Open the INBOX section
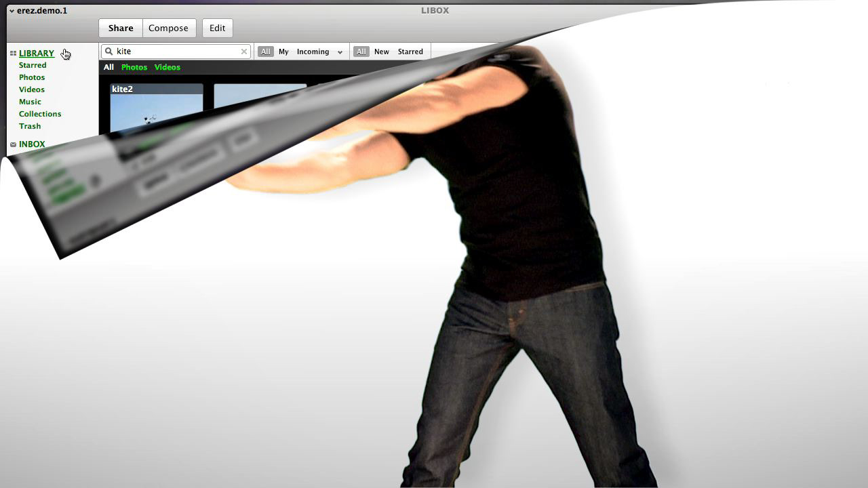The height and width of the screenshot is (488, 868). coord(32,144)
